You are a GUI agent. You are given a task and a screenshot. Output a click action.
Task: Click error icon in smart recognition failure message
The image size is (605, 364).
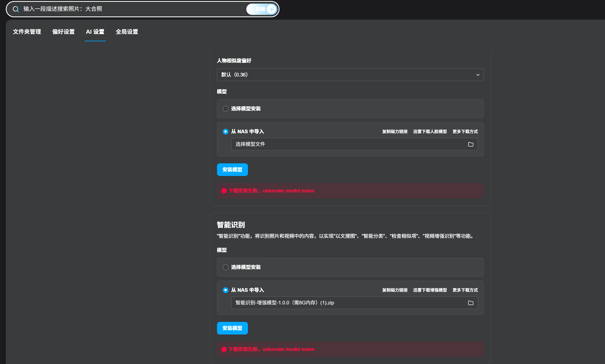(x=224, y=349)
